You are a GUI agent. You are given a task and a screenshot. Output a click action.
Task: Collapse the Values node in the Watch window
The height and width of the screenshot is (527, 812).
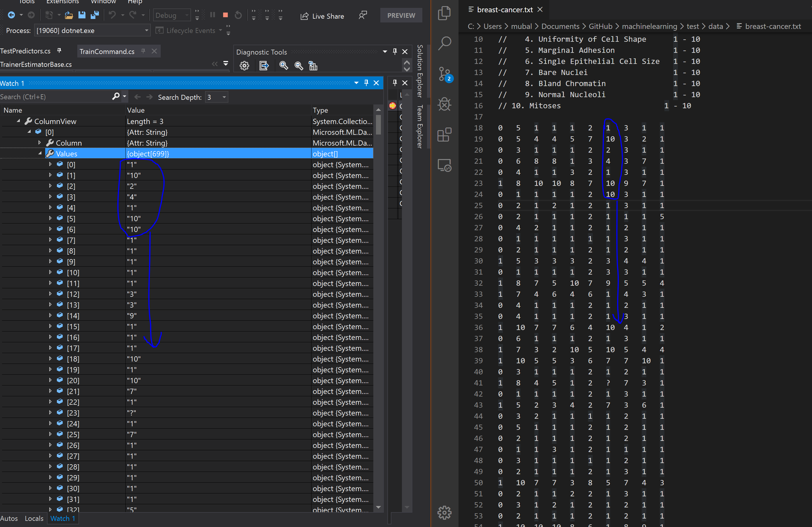40,153
